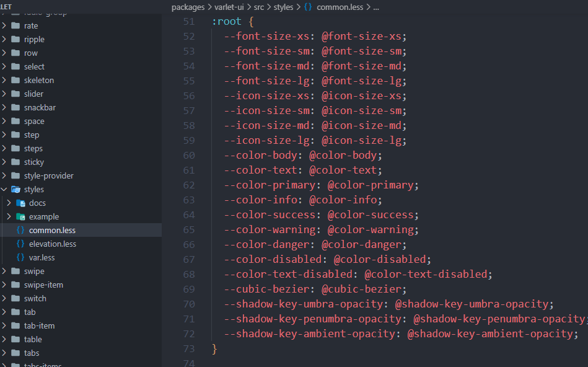Image resolution: width=588 pixels, height=367 pixels.
Task: Open the elevation.less file
Action: pyautogui.click(x=52, y=244)
